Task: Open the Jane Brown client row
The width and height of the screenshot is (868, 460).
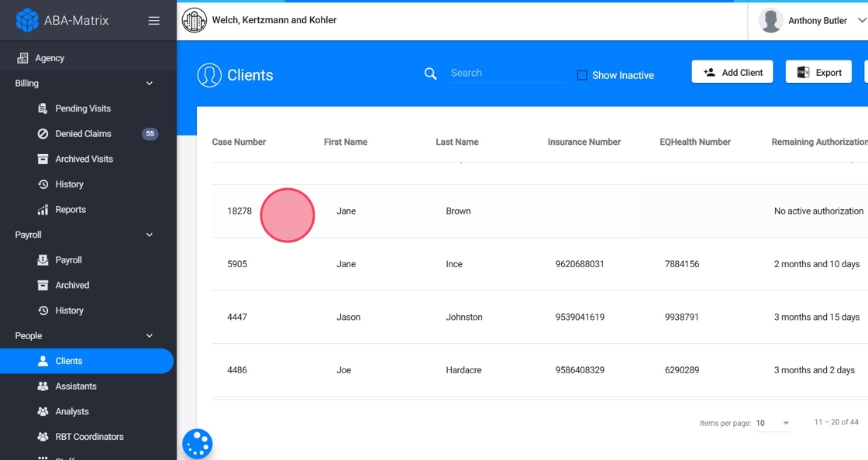Action: 539,211
